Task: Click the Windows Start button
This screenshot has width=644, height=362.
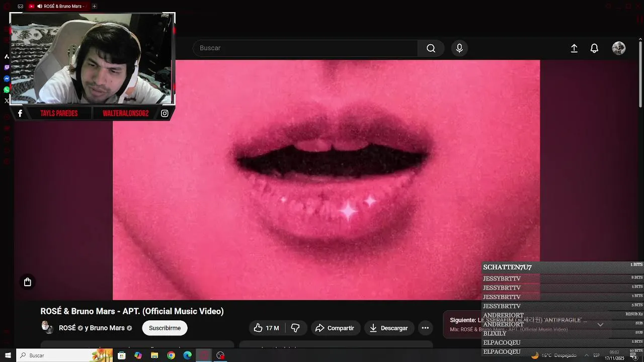Action: [8, 355]
